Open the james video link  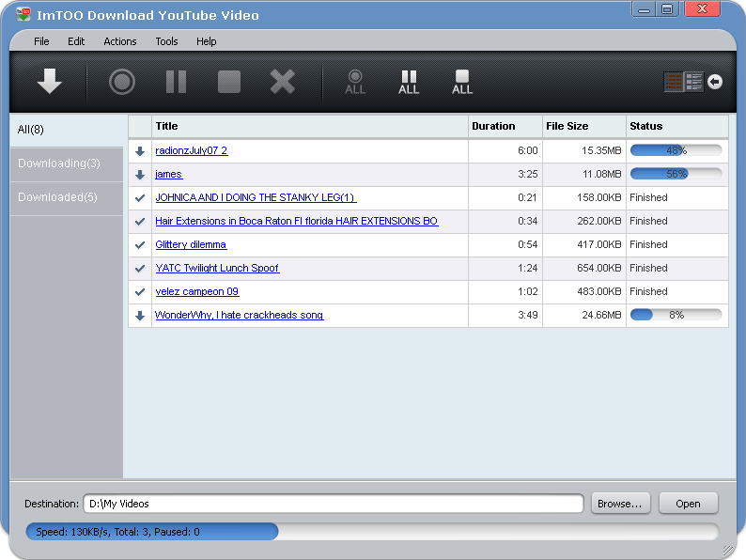pyautogui.click(x=169, y=174)
